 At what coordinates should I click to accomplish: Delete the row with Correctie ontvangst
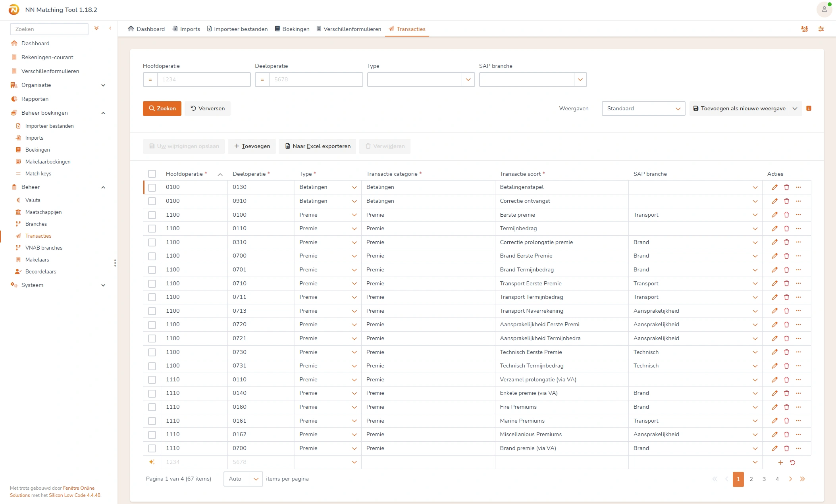coord(786,201)
